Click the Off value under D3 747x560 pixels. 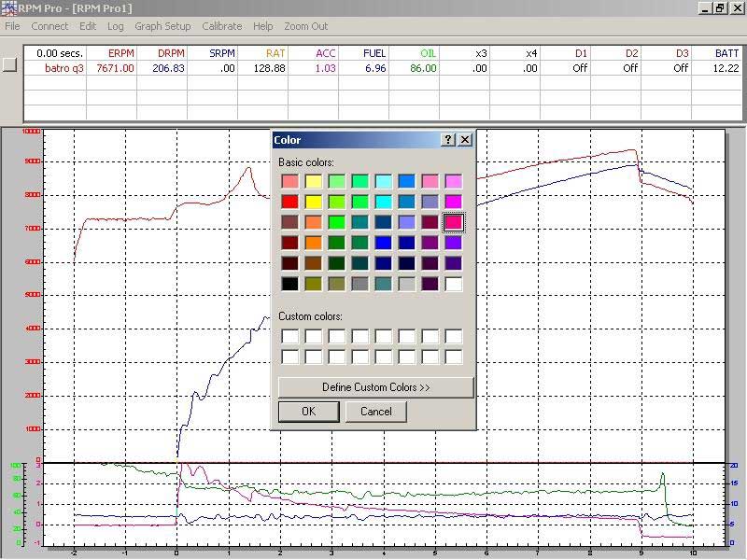pyautogui.click(x=667, y=68)
